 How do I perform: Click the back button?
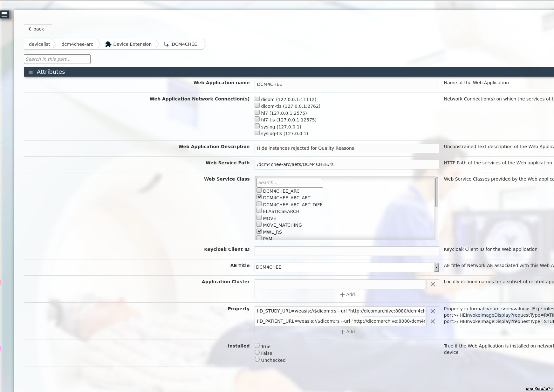tap(38, 29)
